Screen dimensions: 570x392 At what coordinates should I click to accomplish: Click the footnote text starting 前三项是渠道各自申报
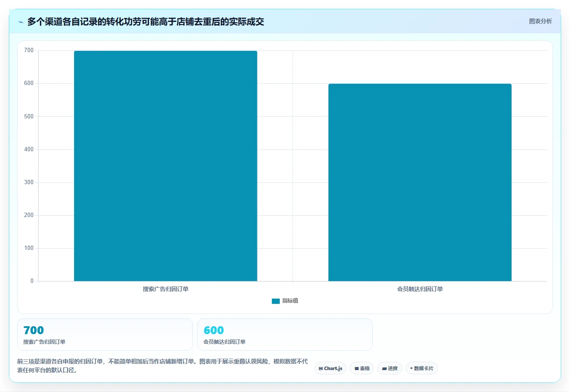162,366
